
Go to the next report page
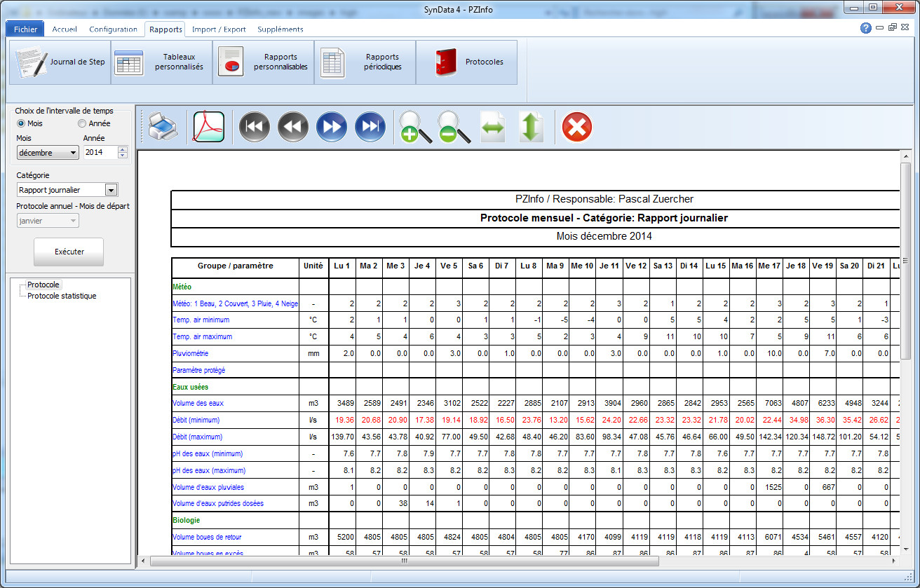coord(332,128)
